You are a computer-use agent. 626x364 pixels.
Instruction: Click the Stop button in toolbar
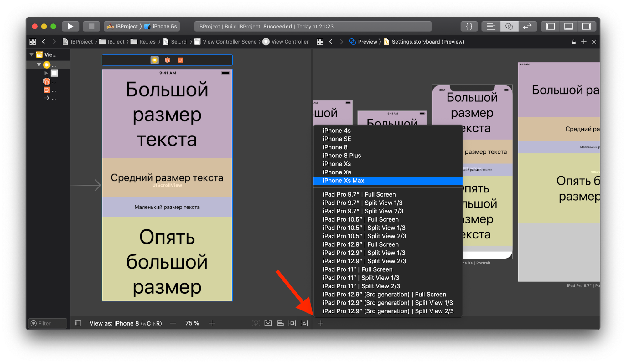click(91, 26)
